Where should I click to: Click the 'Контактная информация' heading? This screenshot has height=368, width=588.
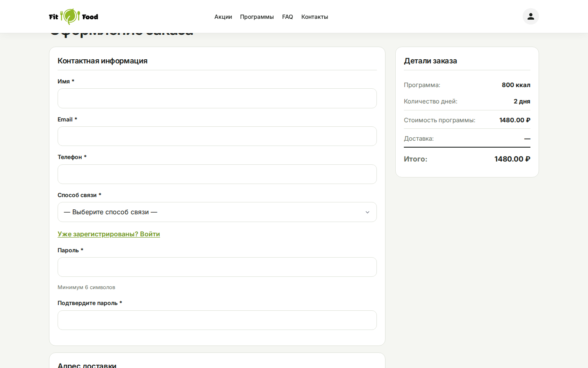pyautogui.click(x=102, y=61)
